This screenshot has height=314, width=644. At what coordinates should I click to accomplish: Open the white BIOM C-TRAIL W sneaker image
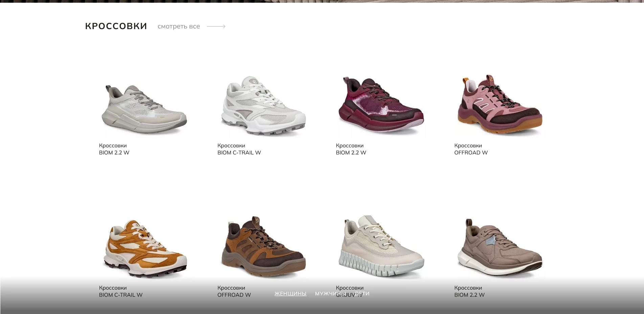pyautogui.click(x=263, y=106)
